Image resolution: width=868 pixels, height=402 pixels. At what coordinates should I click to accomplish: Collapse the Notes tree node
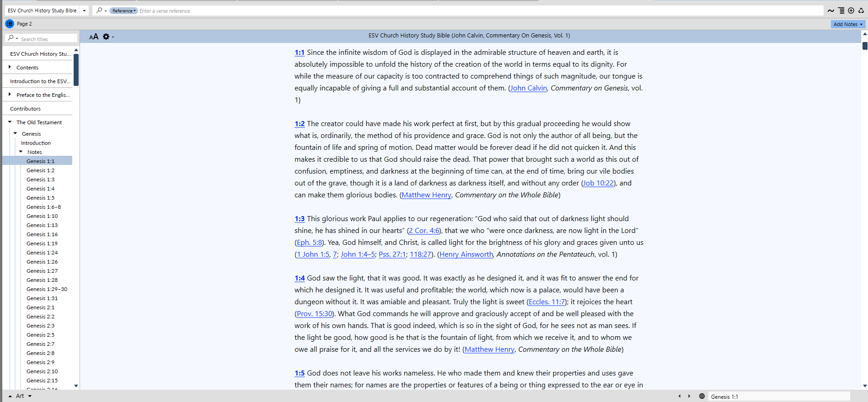click(21, 152)
